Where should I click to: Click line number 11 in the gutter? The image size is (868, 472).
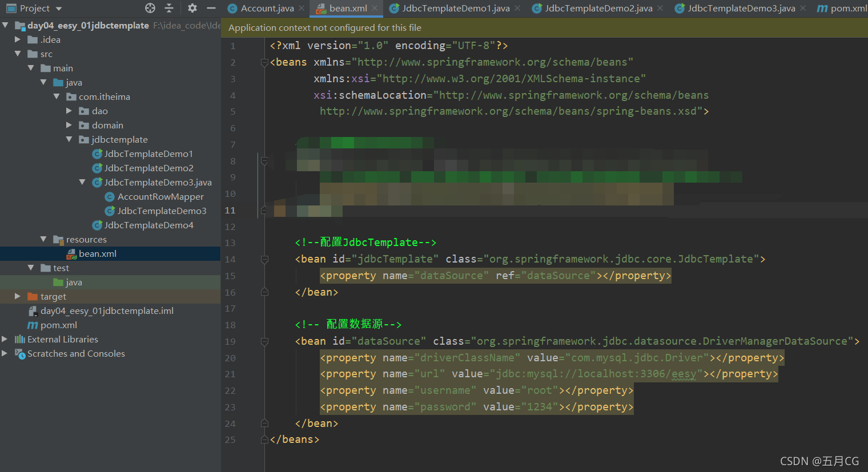pos(230,210)
